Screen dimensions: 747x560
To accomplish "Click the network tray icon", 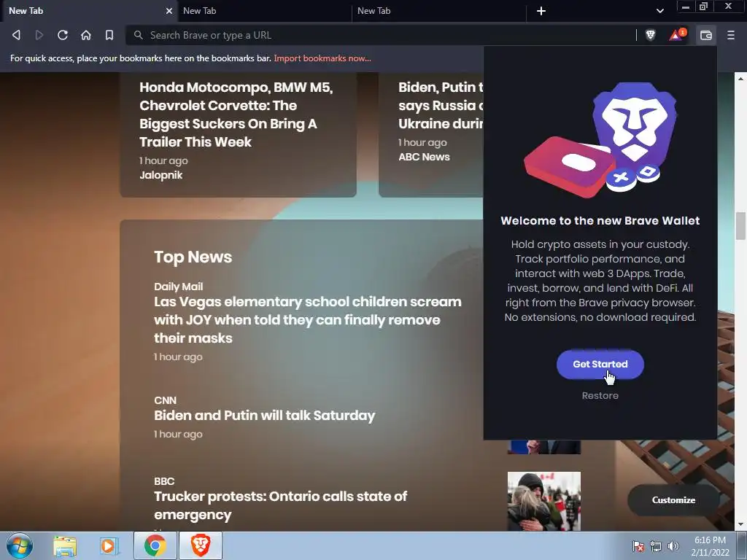I will point(656,546).
